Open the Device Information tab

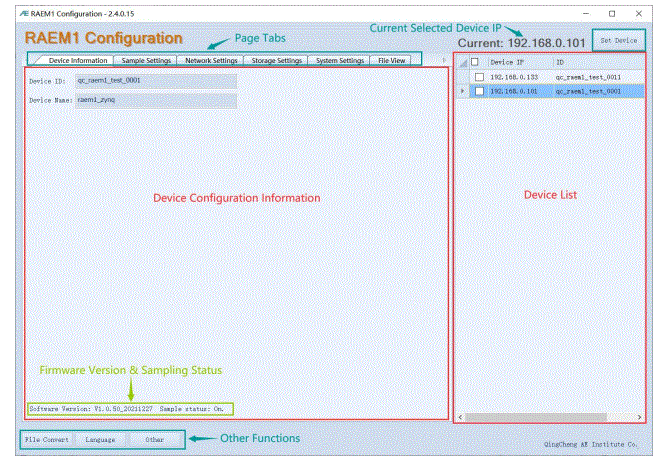click(78, 60)
